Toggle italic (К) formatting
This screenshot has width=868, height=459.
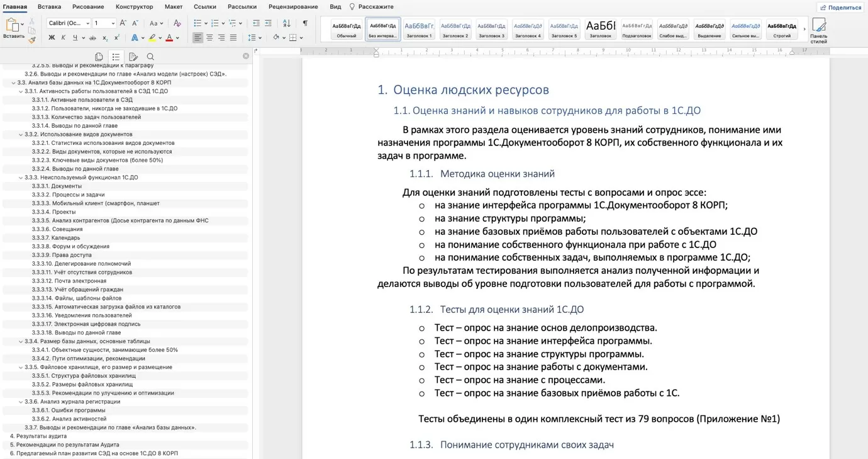(x=63, y=38)
